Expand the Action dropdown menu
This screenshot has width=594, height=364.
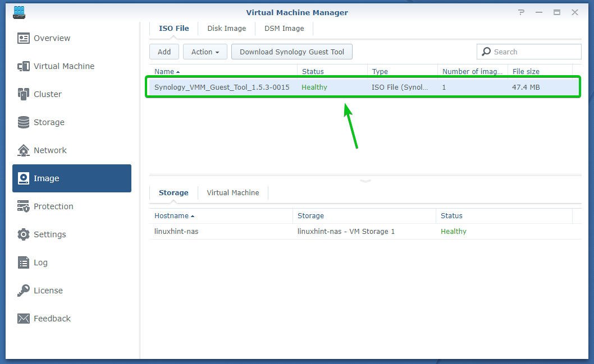pyautogui.click(x=205, y=52)
